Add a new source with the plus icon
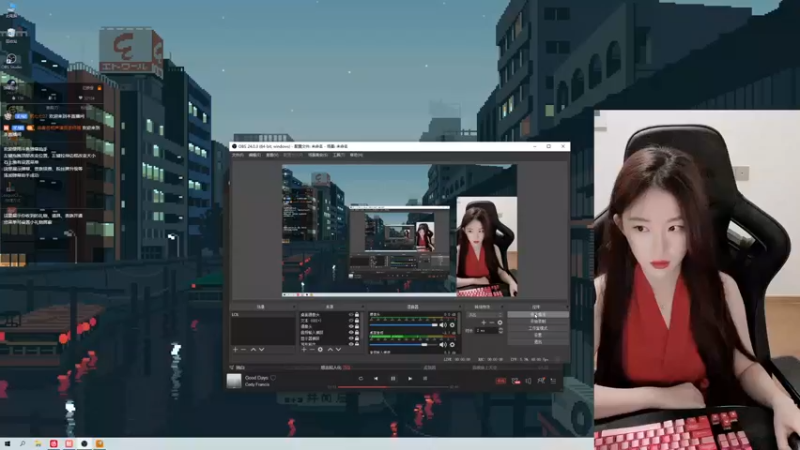 [304, 349]
